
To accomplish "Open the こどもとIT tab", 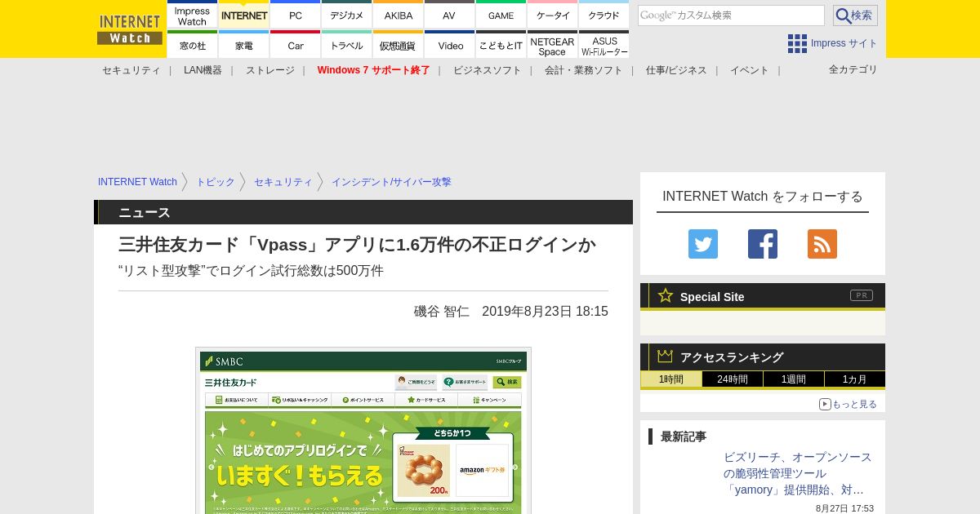I will point(501,45).
